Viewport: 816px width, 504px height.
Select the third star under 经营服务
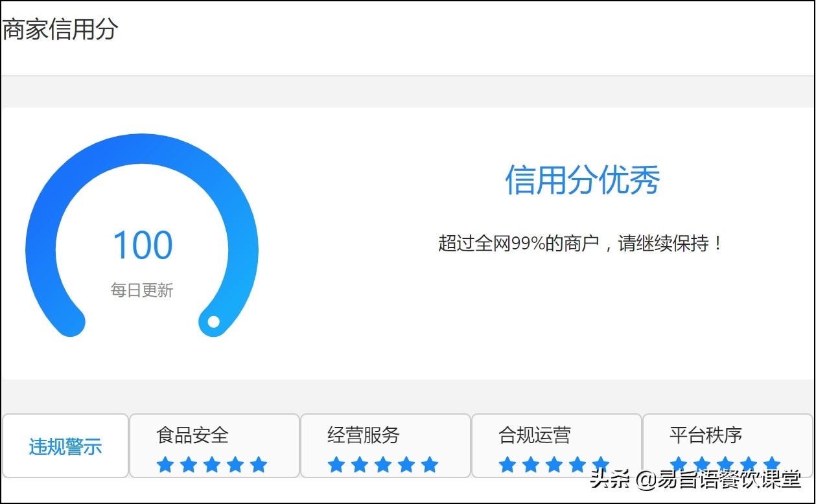(x=384, y=464)
